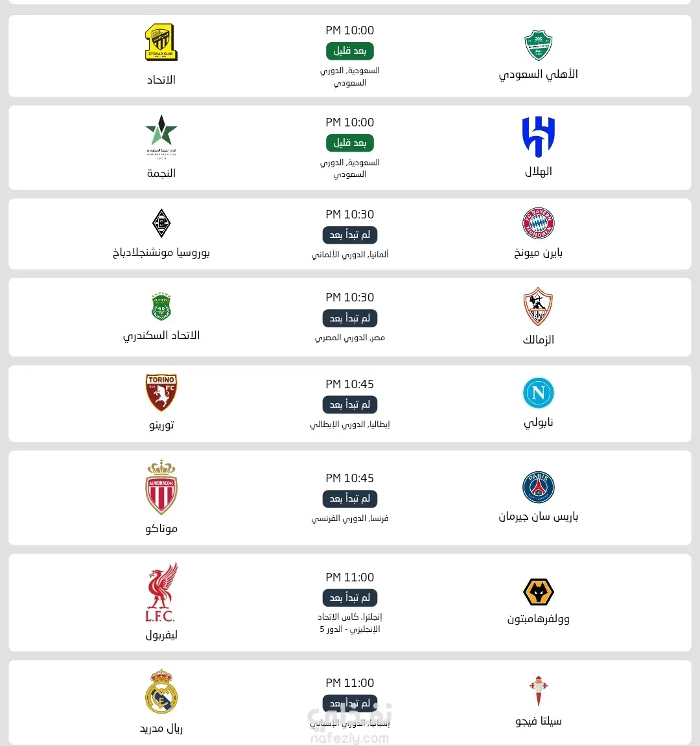Click the Napoli N logo

(539, 393)
